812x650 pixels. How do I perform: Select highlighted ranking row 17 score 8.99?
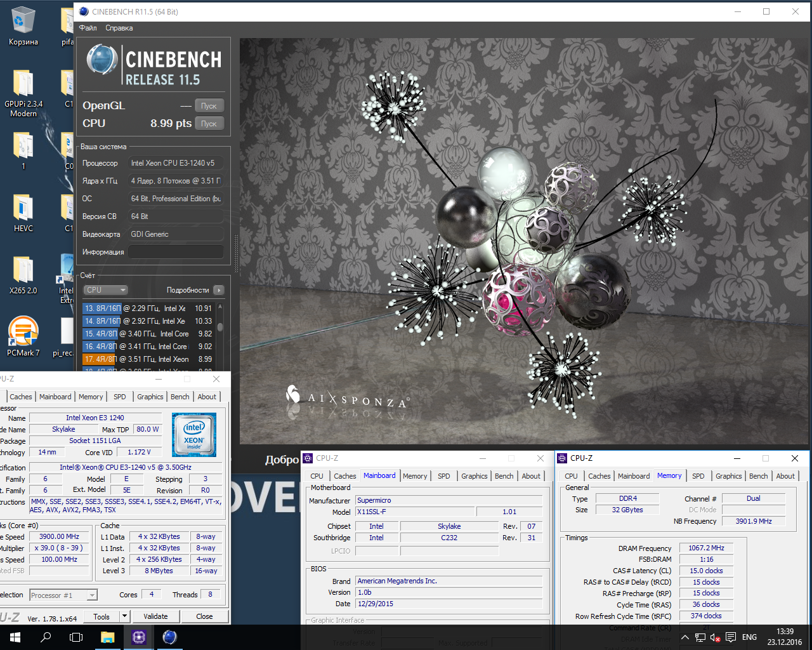[148, 359]
